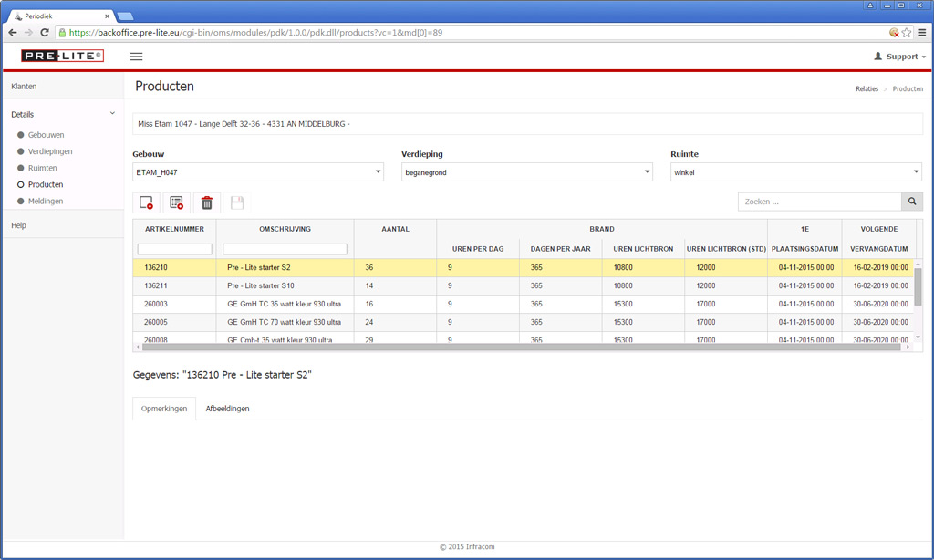Select Producten in the sidebar

point(46,184)
